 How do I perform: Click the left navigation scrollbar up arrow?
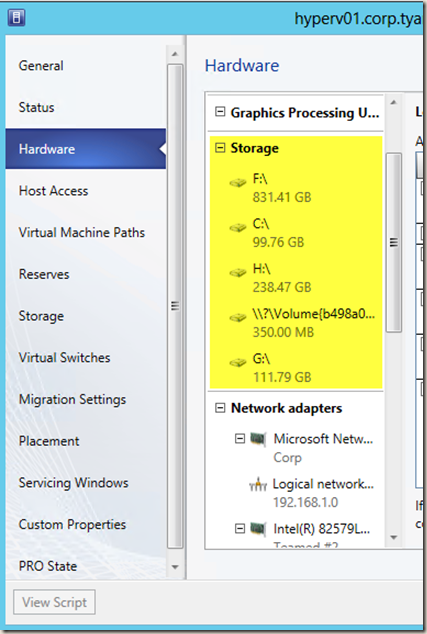point(175,54)
